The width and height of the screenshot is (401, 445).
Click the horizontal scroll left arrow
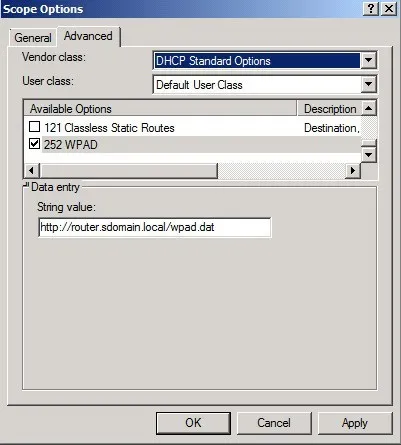(31, 171)
